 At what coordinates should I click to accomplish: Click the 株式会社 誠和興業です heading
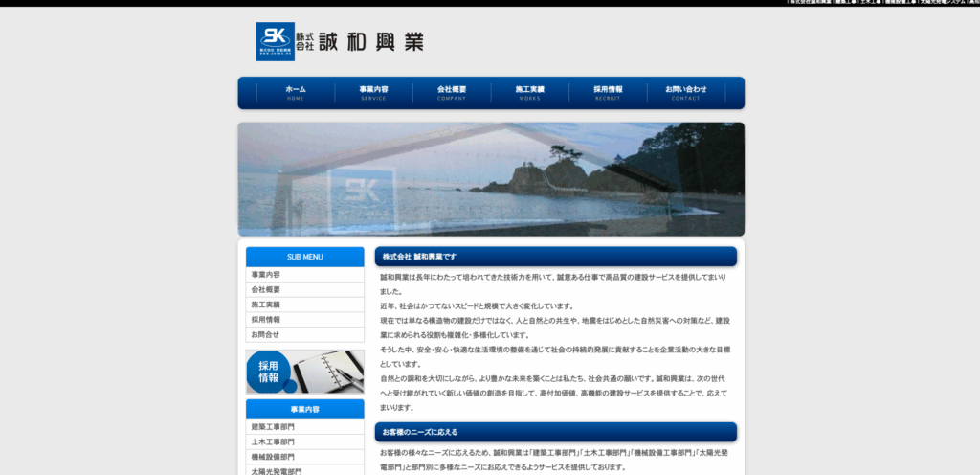556,257
